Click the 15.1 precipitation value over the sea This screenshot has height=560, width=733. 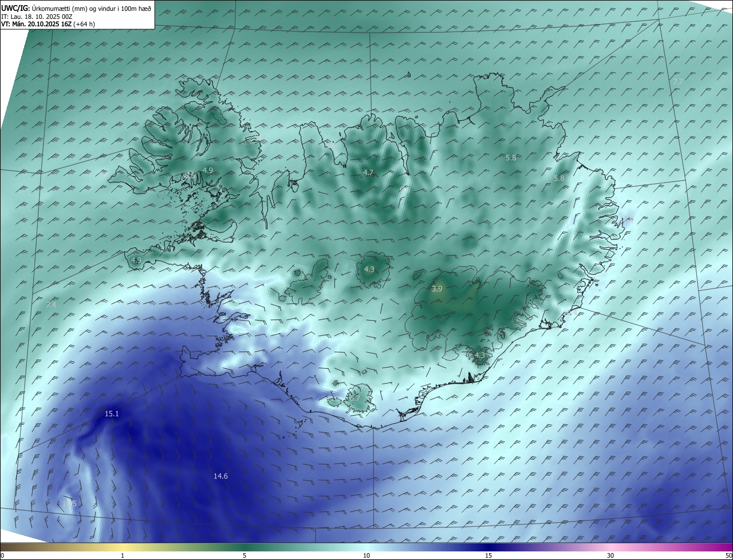tap(112, 413)
